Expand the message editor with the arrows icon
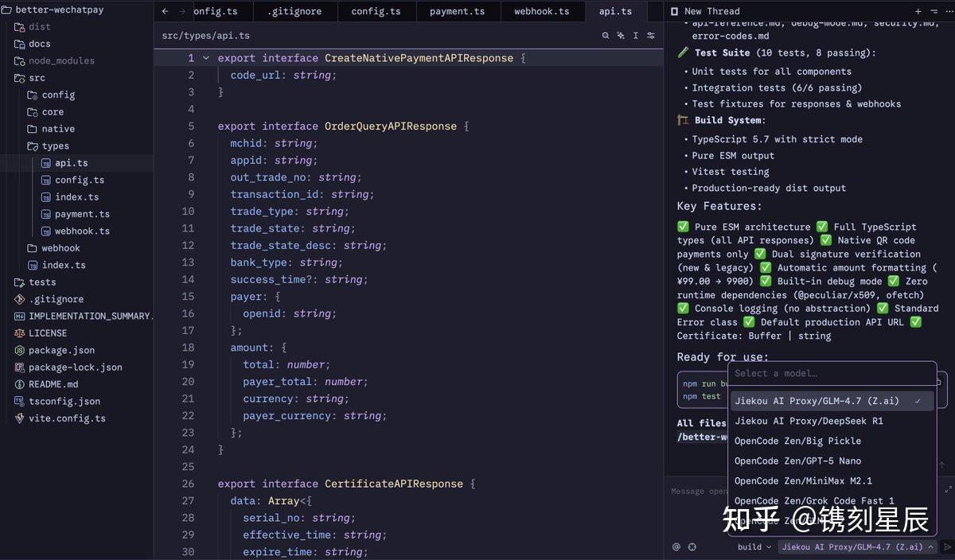955x560 pixels. point(948,489)
